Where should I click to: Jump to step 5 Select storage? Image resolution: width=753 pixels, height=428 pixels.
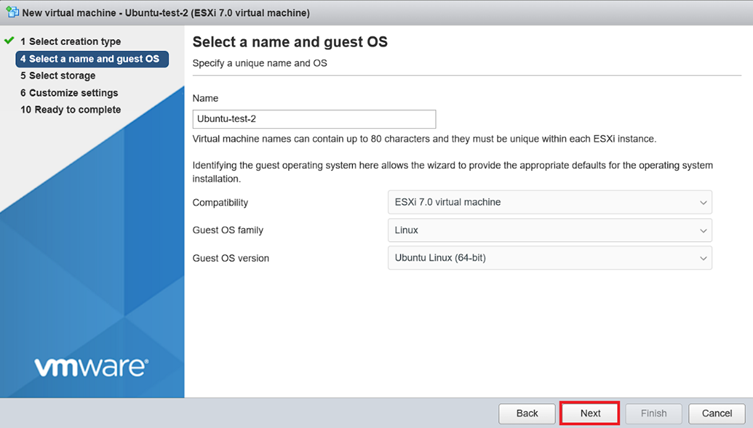click(x=58, y=76)
